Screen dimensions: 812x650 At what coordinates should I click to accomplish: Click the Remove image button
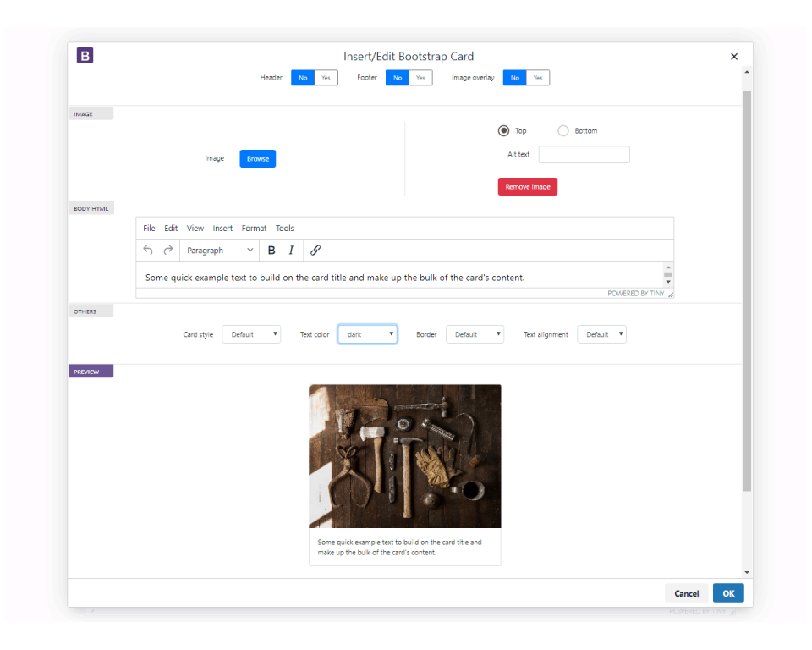527,186
